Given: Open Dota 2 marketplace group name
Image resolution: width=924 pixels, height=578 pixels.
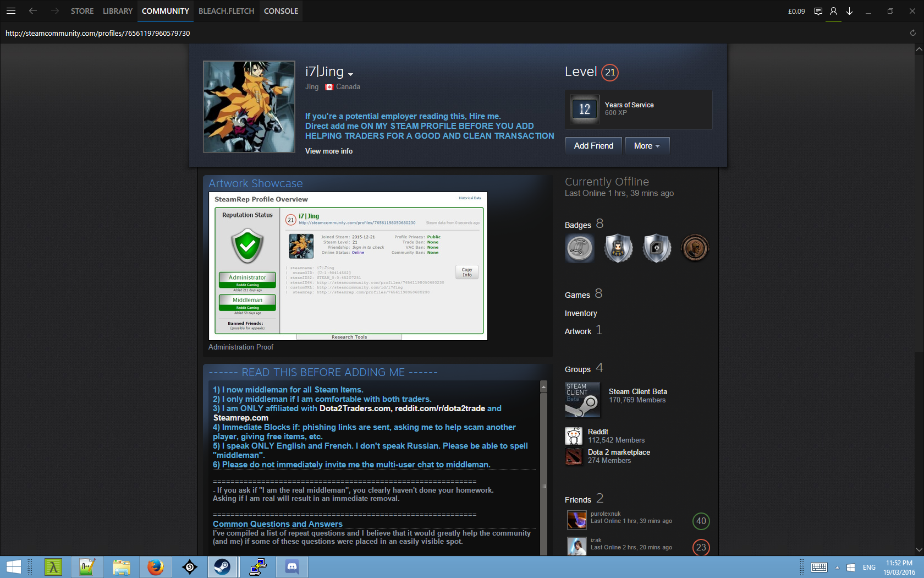Looking at the screenshot, I should pyautogui.click(x=619, y=452).
